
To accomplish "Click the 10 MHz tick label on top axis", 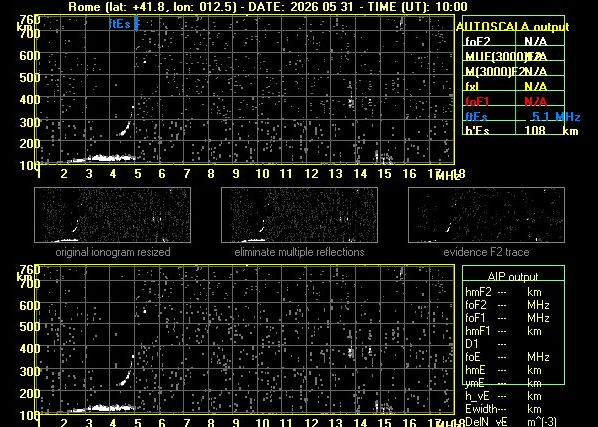I will click(x=262, y=174).
